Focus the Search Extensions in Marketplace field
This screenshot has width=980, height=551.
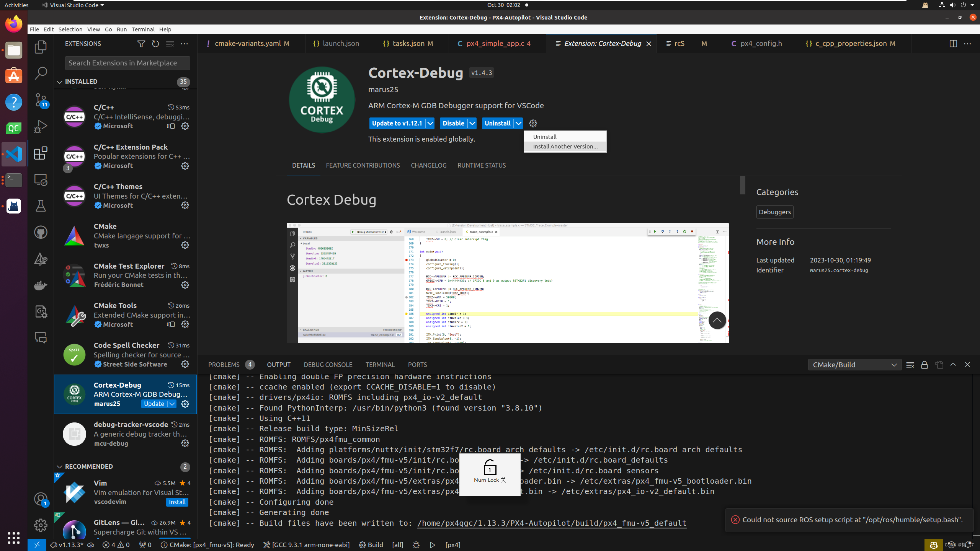coord(127,63)
